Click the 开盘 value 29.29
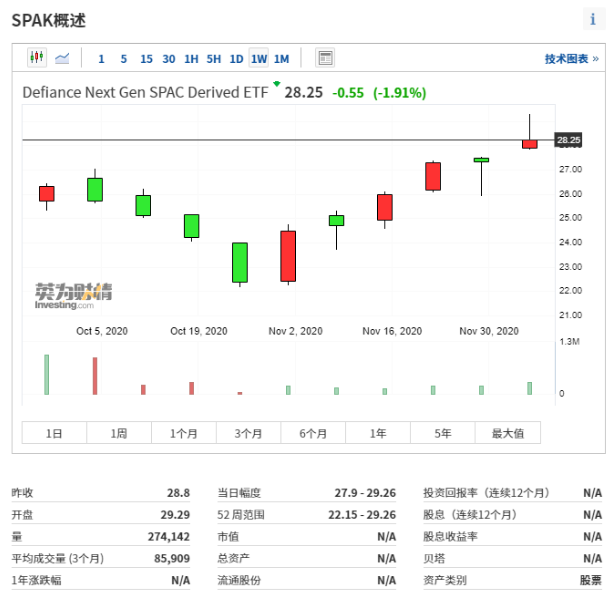Viewport: 610px width, 594px height. pyautogui.click(x=175, y=515)
